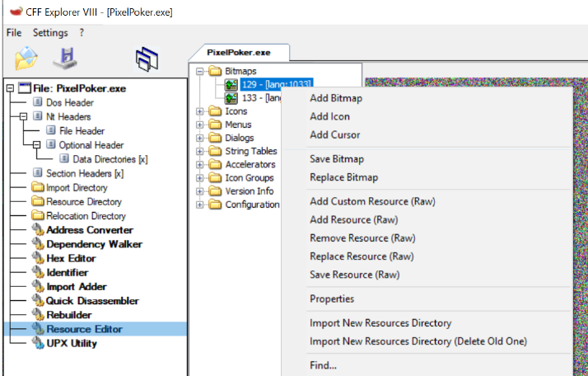The image size is (588, 376).
Task: Click the Hex Editor tool icon
Action: click(38, 258)
